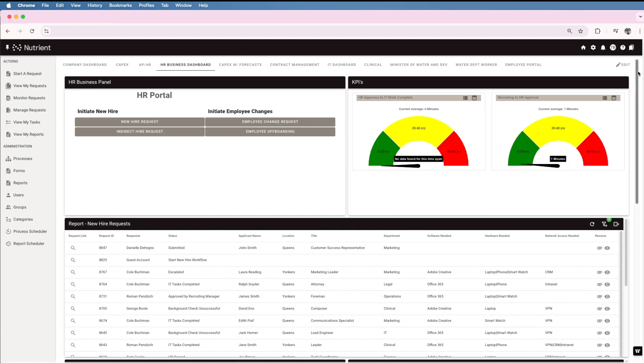Open the Report Scheduler in the sidebar
Image resolution: width=644 pixels, height=363 pixels.
[28, 243]
